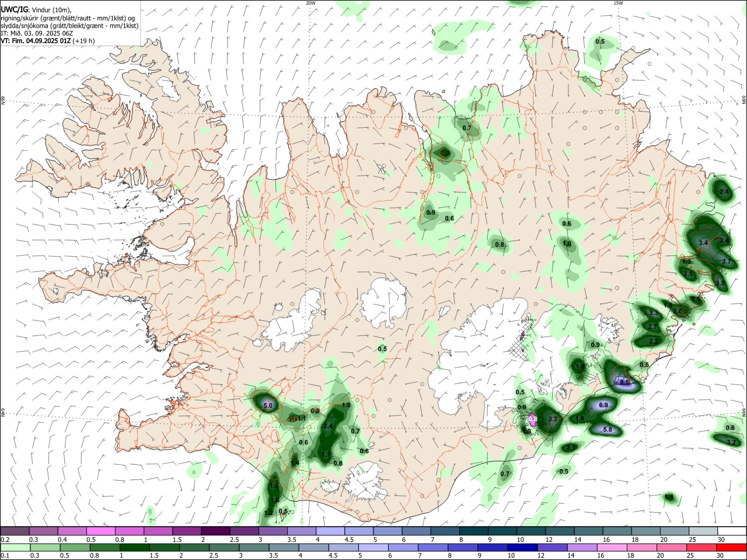747x560 pixels.
Task: Click the 3.4 precipitation value in the east
Action: pos(703,243)
